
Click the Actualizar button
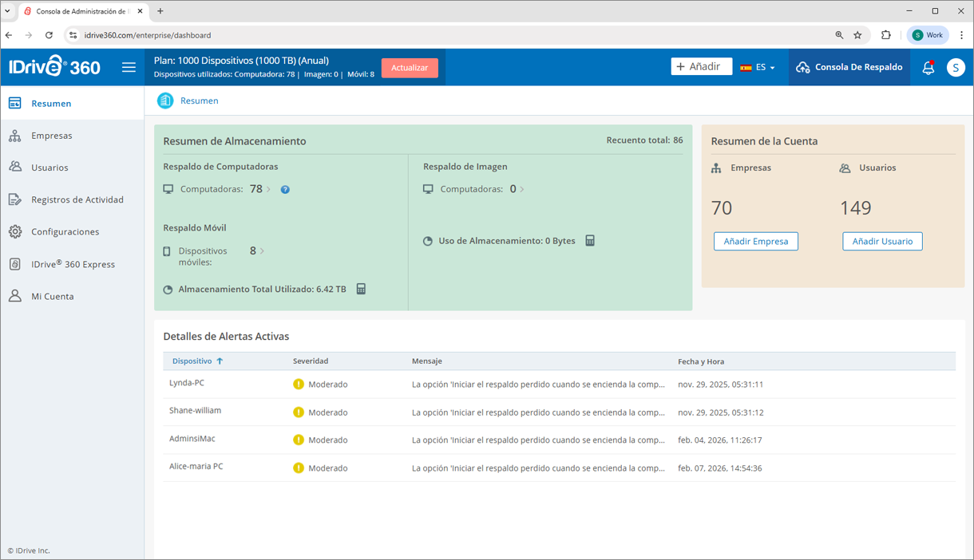(x=410, y=68)
